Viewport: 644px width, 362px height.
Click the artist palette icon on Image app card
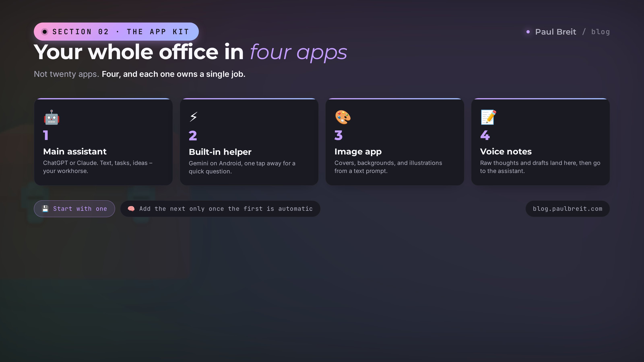[x=343, y=117]
